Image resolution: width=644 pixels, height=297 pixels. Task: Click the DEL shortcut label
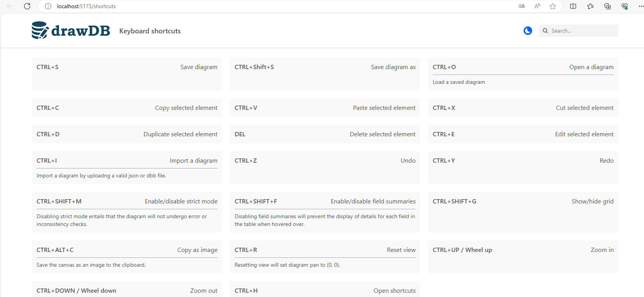pos(240,134)
